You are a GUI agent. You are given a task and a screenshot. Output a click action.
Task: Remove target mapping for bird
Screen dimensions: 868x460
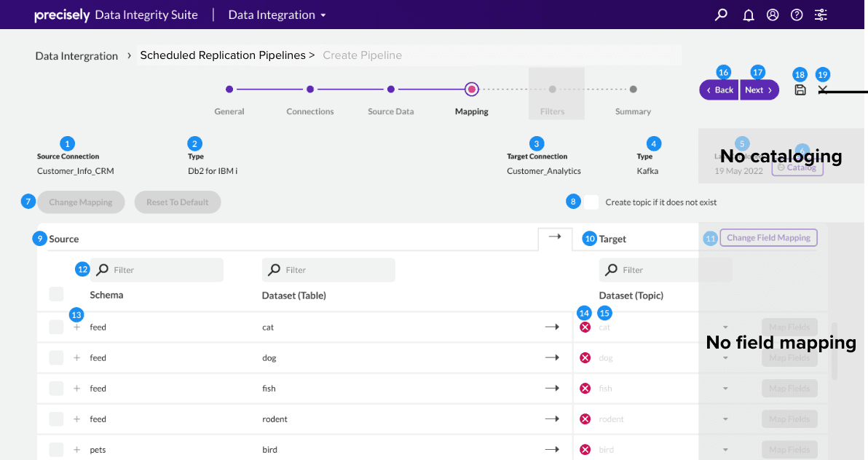(585, 450)
